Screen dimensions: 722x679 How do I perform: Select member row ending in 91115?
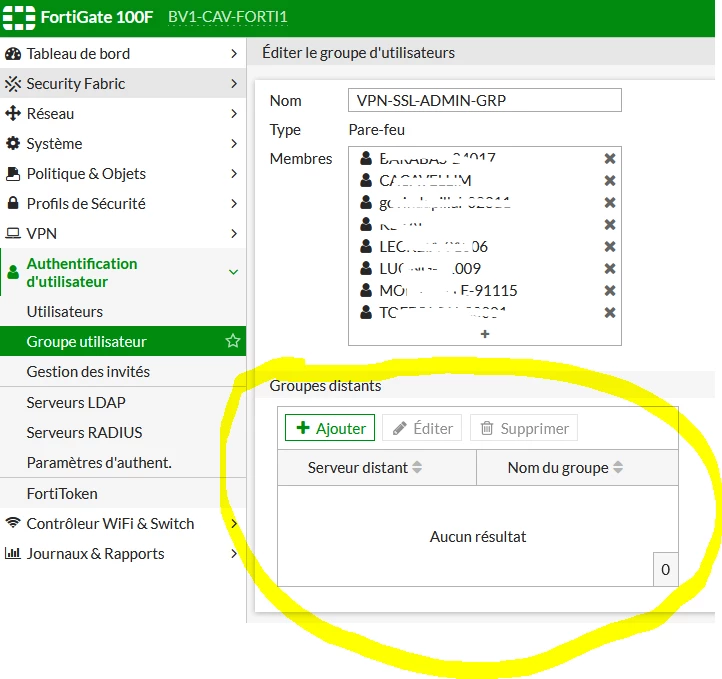coord(484,290)
